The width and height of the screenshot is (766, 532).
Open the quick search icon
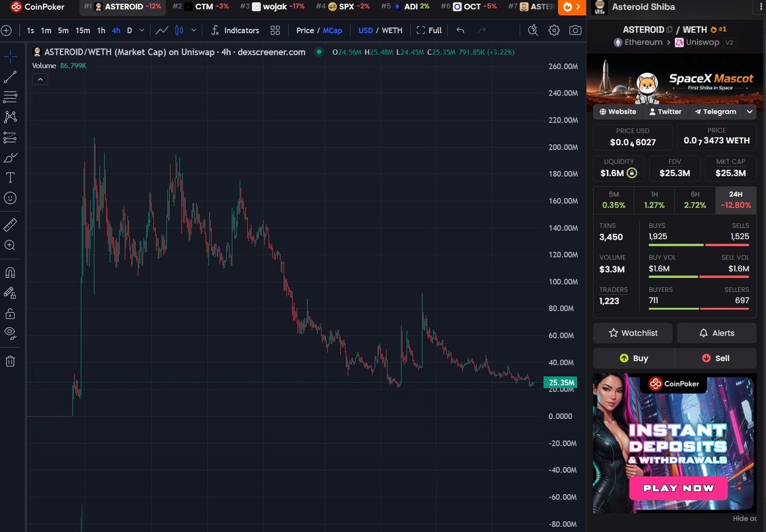point(534,30)
